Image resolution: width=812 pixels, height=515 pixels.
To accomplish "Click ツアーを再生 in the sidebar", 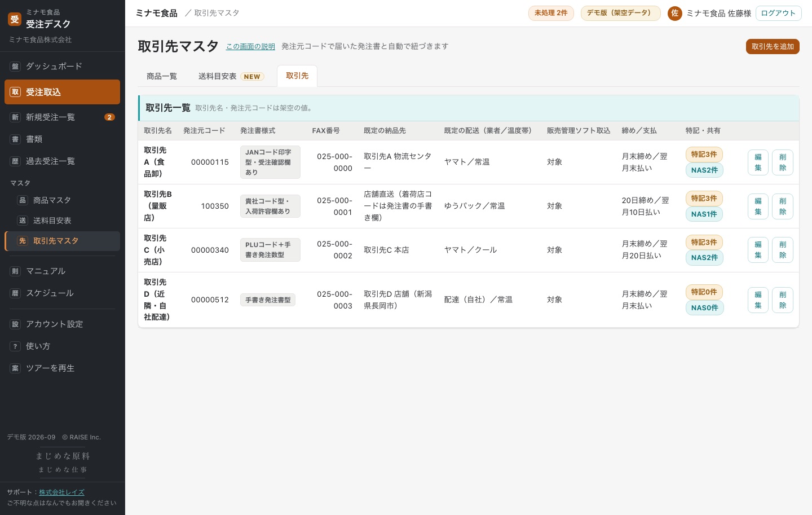I will [62, 368].
